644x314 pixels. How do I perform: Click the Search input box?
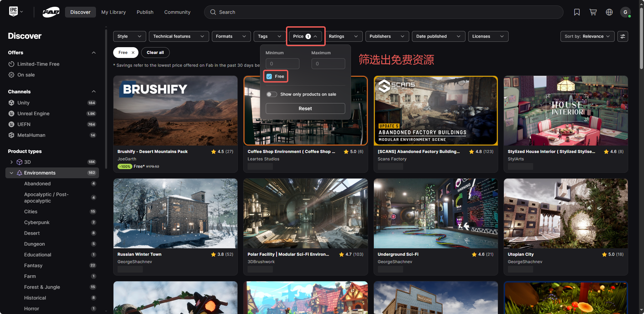[x=384, y=12]
